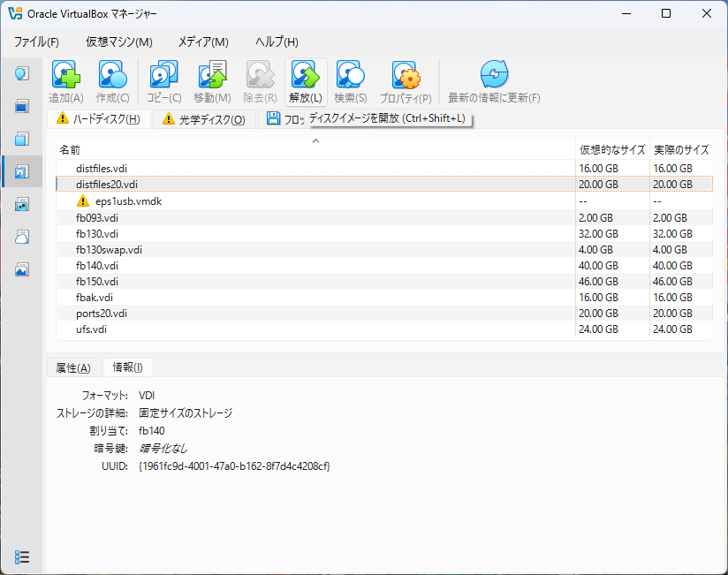
Task: Select the ufs.vdi row
Action: tap(384, 329)
